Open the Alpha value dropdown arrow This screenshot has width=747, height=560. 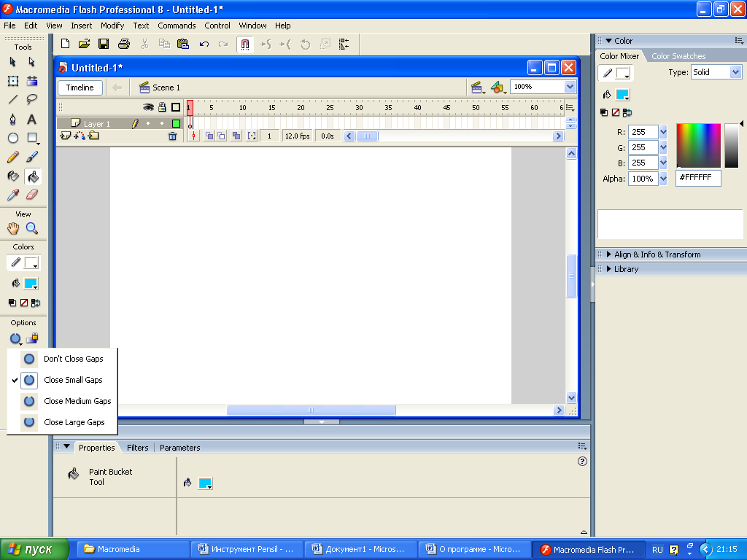pos(663,179)
